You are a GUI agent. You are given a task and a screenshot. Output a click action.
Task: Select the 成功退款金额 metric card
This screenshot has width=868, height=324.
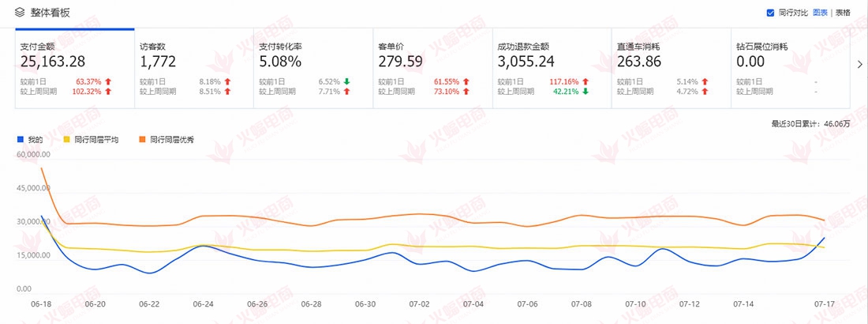click(x=551, y=69)
